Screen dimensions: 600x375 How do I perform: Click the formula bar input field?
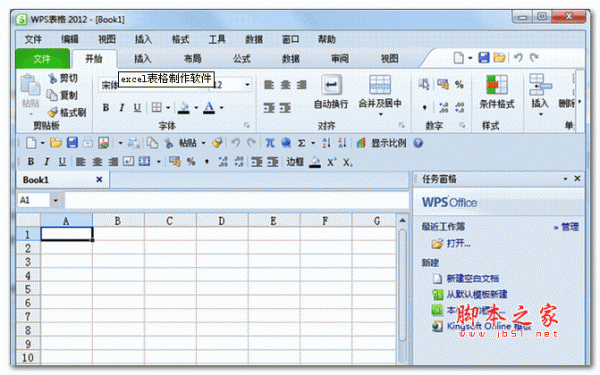pyautogui.click(x=237, y=200)
